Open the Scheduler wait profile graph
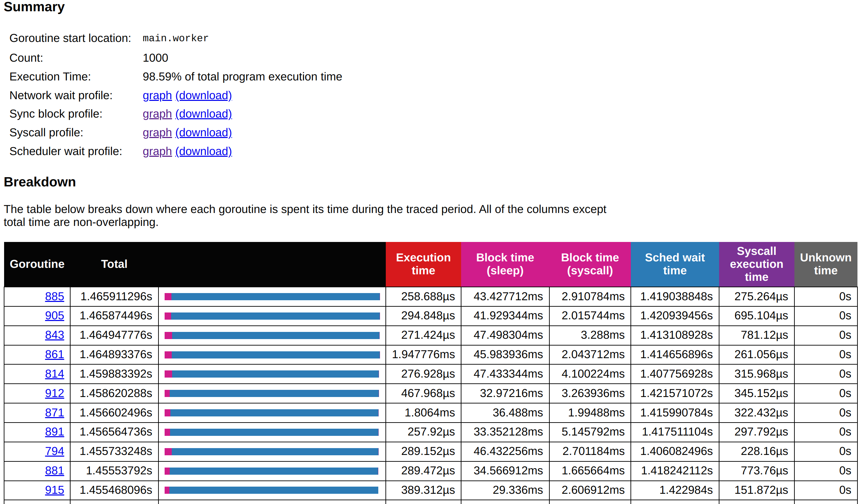 tap(157, 151)
